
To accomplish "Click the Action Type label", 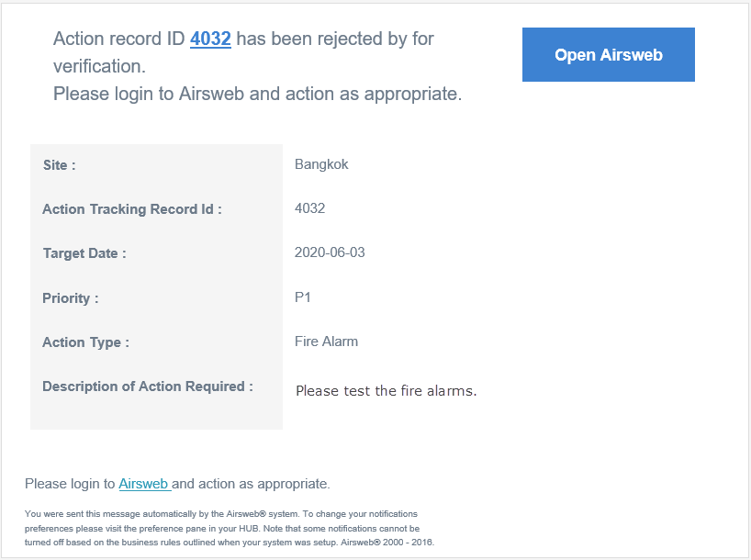I will [85, 342].
